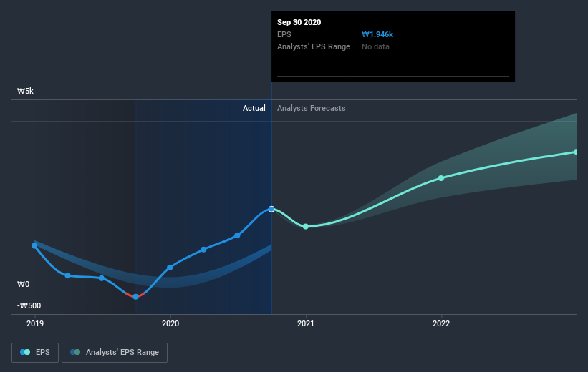Click the second 2019 EPS data point

68,275
